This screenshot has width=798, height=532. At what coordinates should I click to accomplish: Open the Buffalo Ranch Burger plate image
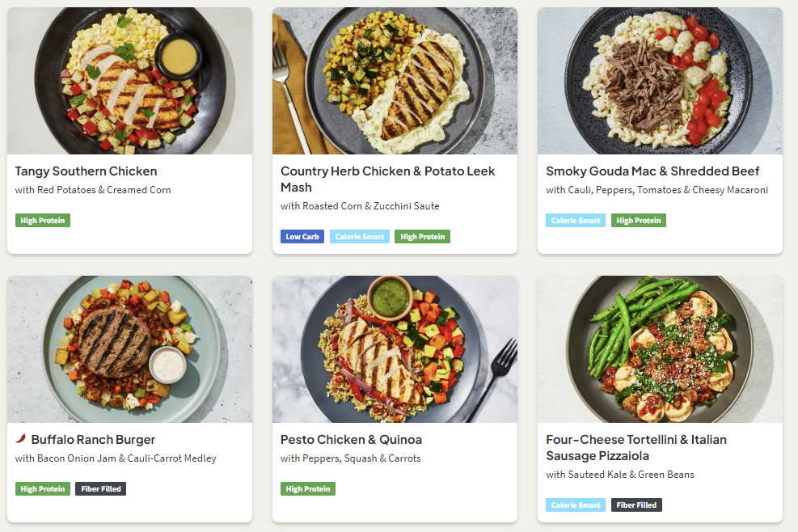point(129,349)
